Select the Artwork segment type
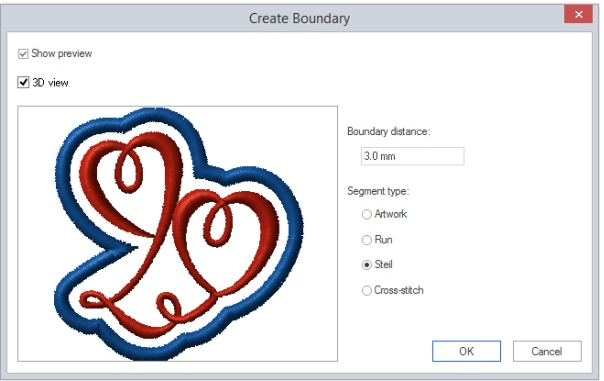This screenshot has height=381, width=604. (x=367, y=214)
